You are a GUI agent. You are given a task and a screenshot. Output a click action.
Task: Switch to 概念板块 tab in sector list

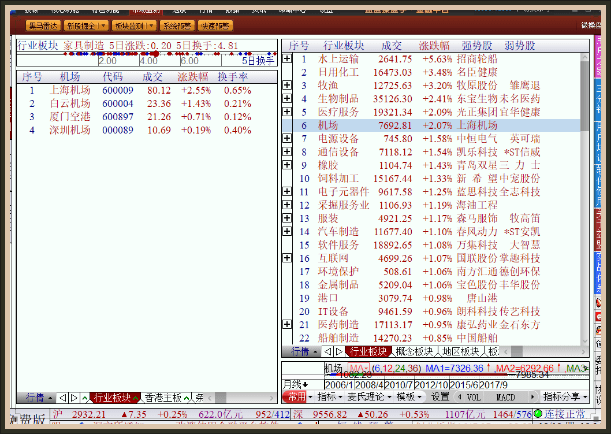click(414, 351)
